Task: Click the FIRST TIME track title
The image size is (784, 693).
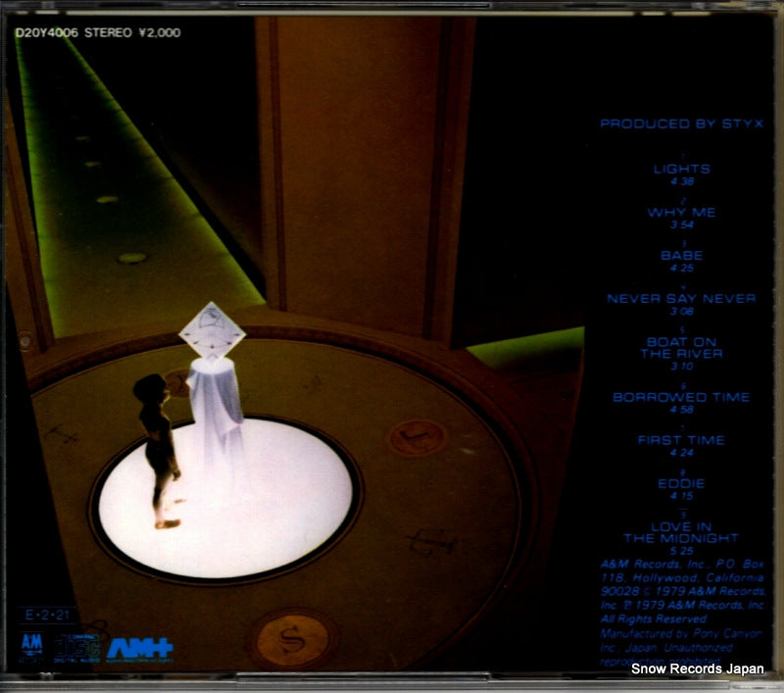Action: 682,440
